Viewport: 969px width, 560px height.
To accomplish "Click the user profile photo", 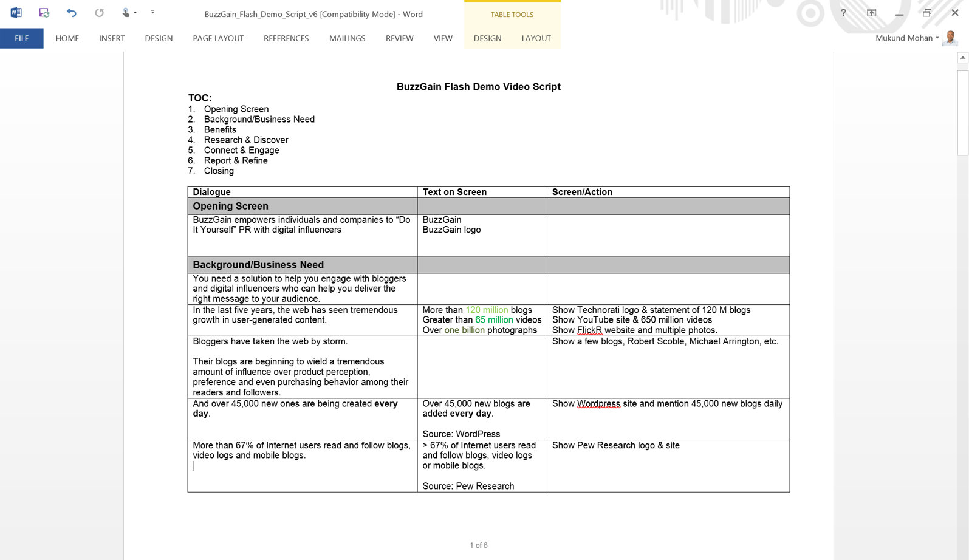I will pos(951,38).
